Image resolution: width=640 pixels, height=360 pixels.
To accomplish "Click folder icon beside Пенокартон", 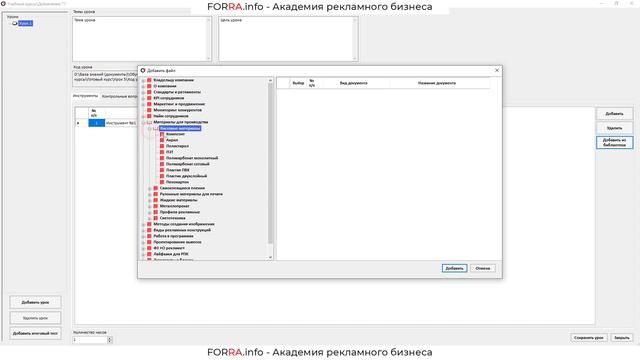I will [162, 182].
